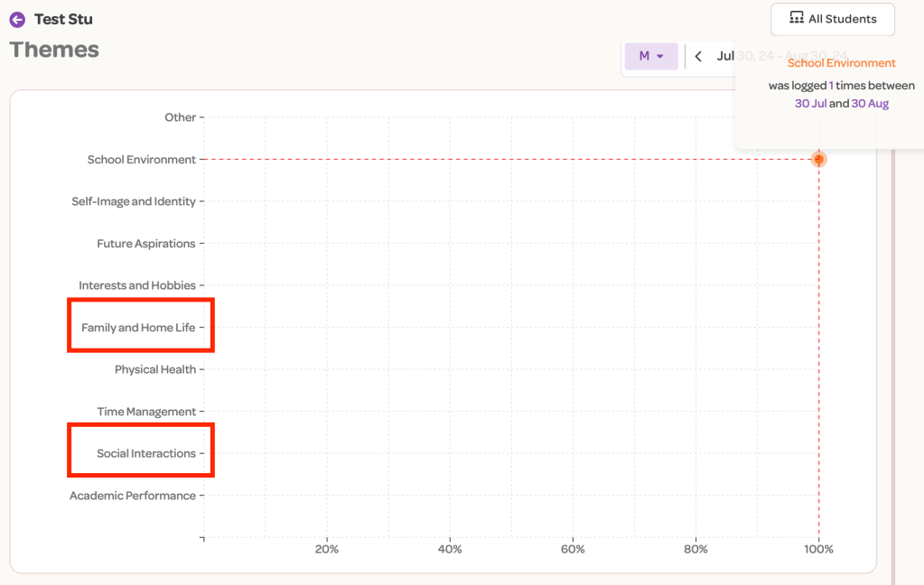Click the School Environment data point at 100%
This screenshot has width=924, height=585.
point(818,160)
